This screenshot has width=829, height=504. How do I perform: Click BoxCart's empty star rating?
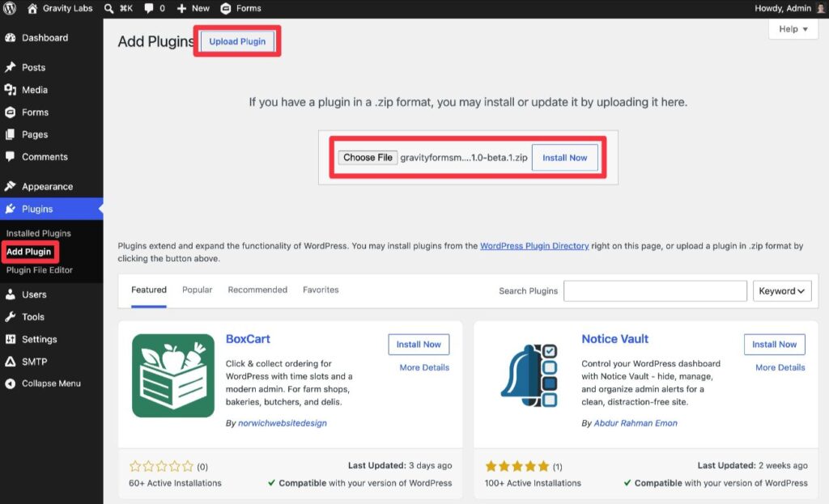pyautogui.click(x=162, y=466)
